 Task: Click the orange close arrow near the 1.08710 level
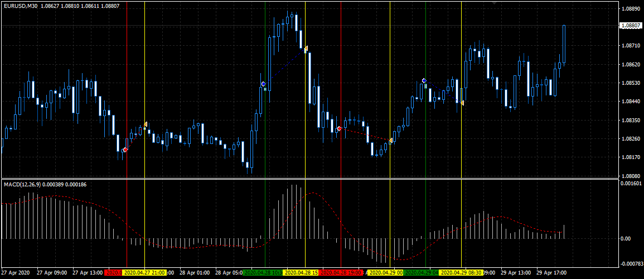(306, 49)
